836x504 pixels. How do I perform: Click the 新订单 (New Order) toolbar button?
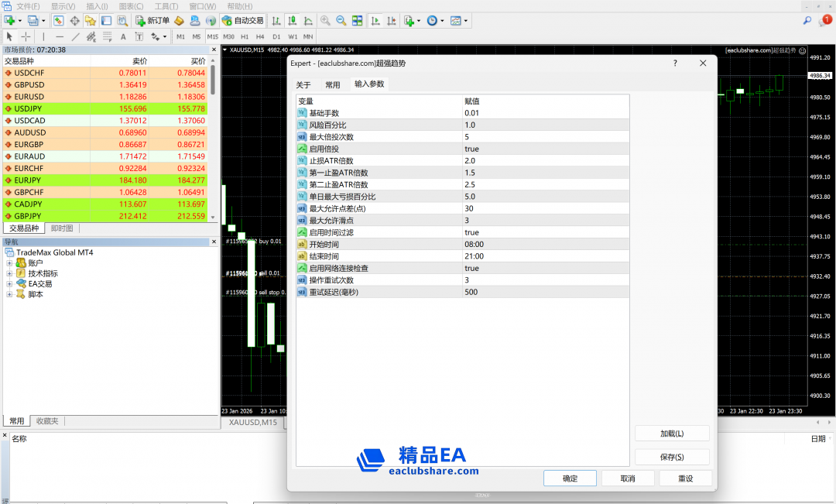coord(152,21)
